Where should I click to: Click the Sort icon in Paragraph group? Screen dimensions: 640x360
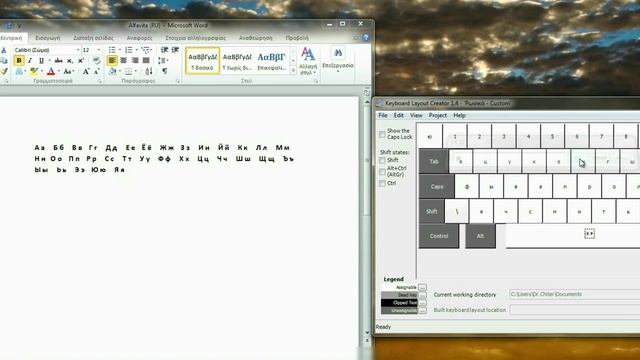149,71
